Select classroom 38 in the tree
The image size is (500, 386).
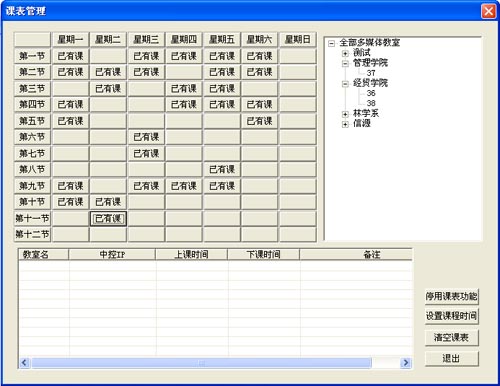(371, 103)
